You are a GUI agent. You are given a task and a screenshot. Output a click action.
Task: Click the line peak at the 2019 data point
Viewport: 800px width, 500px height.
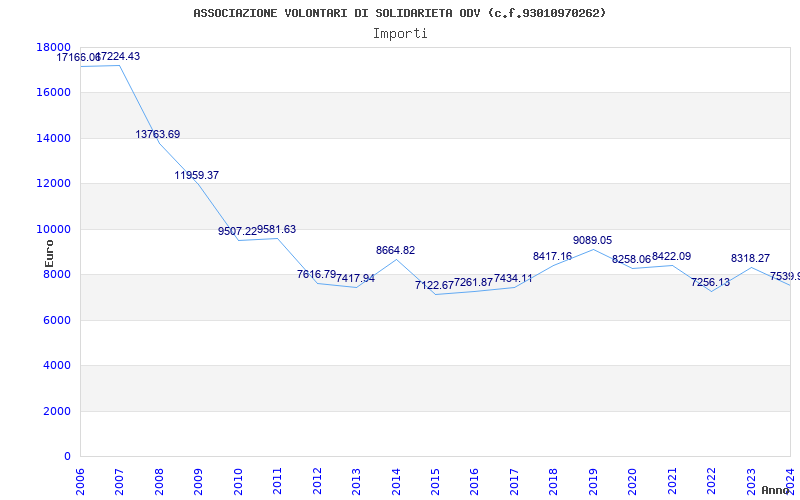click(x=593, y=249)
